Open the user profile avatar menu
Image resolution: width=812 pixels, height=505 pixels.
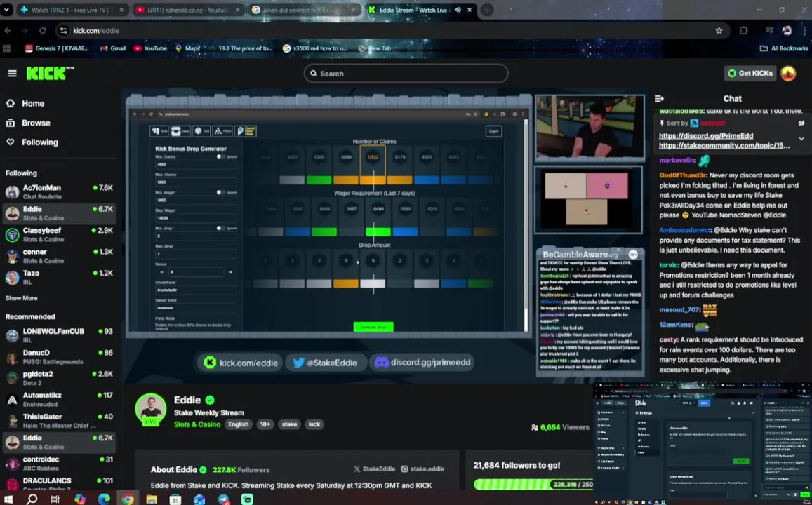pyautogui.click(x=787, y=74)
